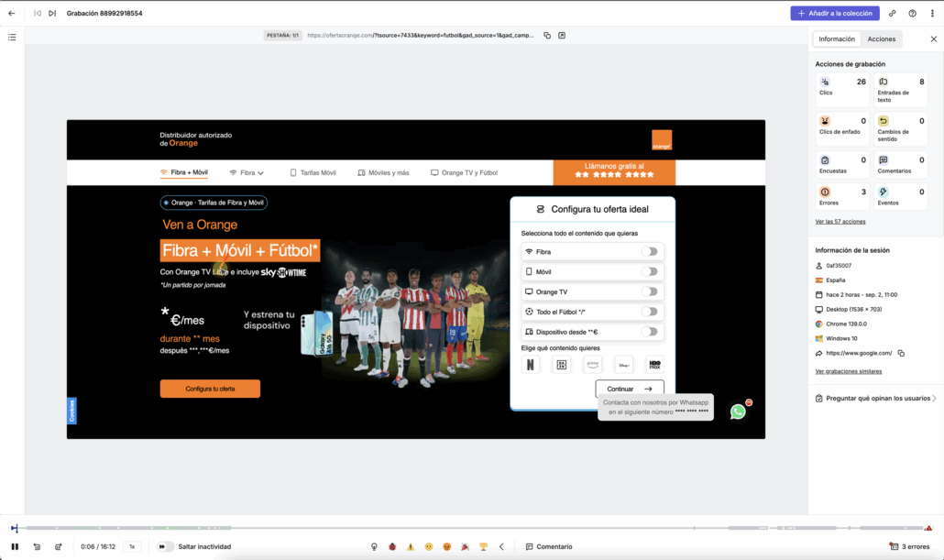Turn on the Orange TV switch
The height and width of the screenshot is (560, 944).
(x=649, y=291)
